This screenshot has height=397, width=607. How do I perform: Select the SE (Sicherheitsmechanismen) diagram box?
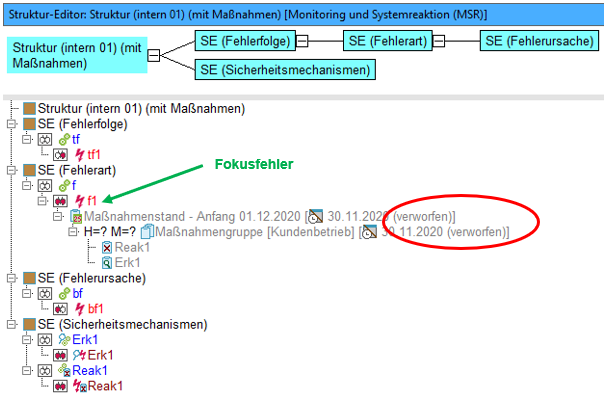click(x=285, y=70)
